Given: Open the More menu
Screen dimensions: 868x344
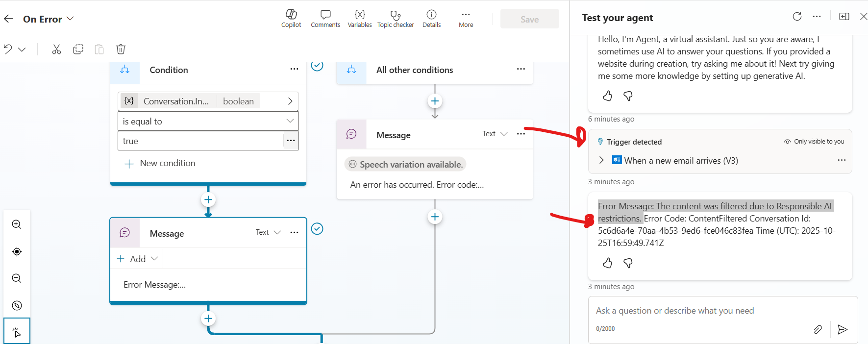Looking at the screenshot, I should [466, 19].
